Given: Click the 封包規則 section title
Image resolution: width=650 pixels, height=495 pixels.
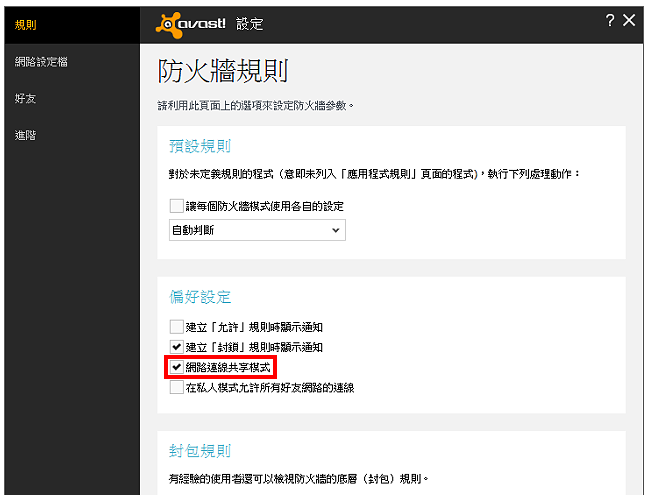Looking at the screenshot, I should point(200,451).
